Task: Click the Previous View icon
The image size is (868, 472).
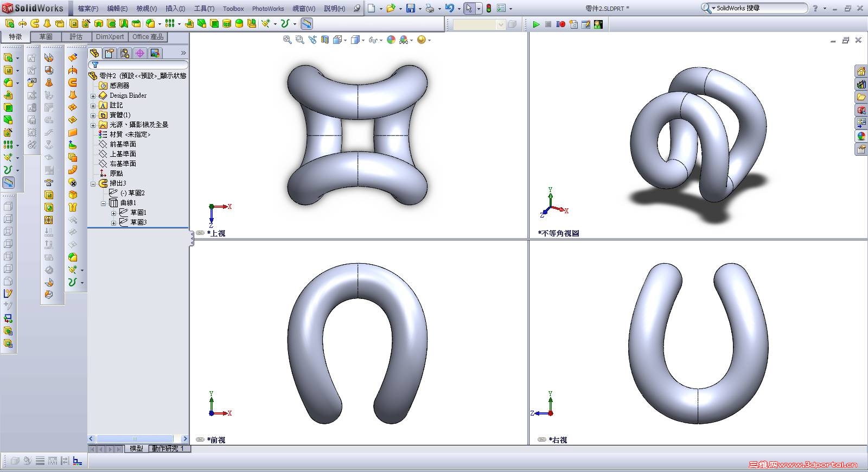Action: coord(312,40)
